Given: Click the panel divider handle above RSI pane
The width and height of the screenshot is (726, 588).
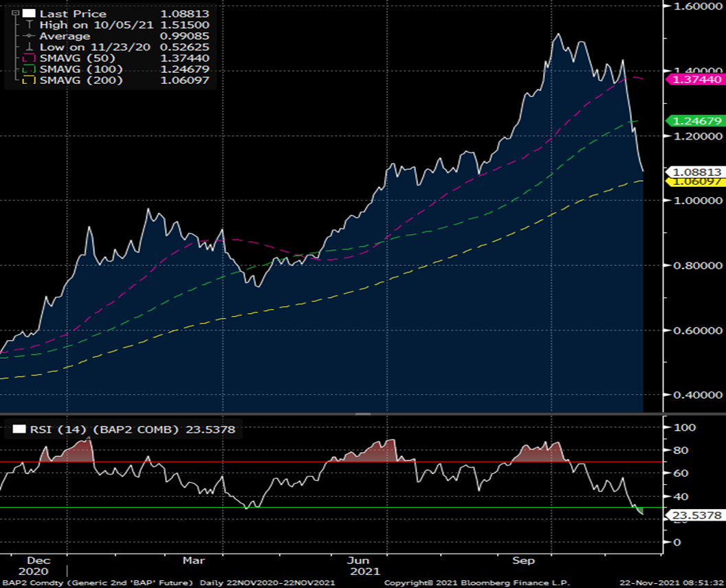Looking at the screenshot, I should (363, 414).
